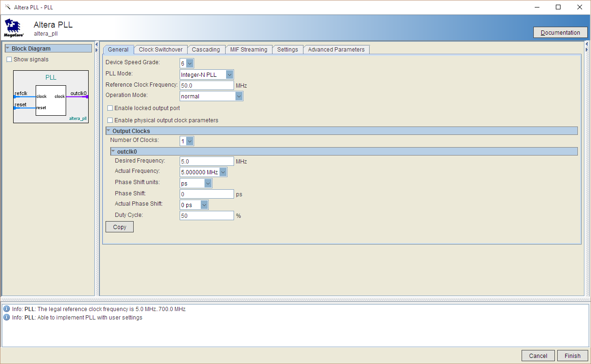Click the 'Phase Shift units:' label
Screen dimensions: 591x364
[x=137, y=182]
